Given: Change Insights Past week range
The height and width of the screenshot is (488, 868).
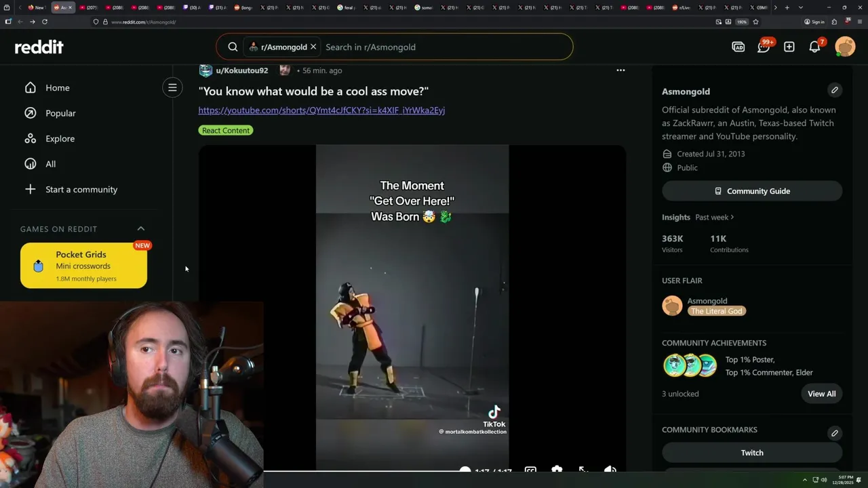Looking at the screenshot, I should pyautogui.click(x=715, y=217).
